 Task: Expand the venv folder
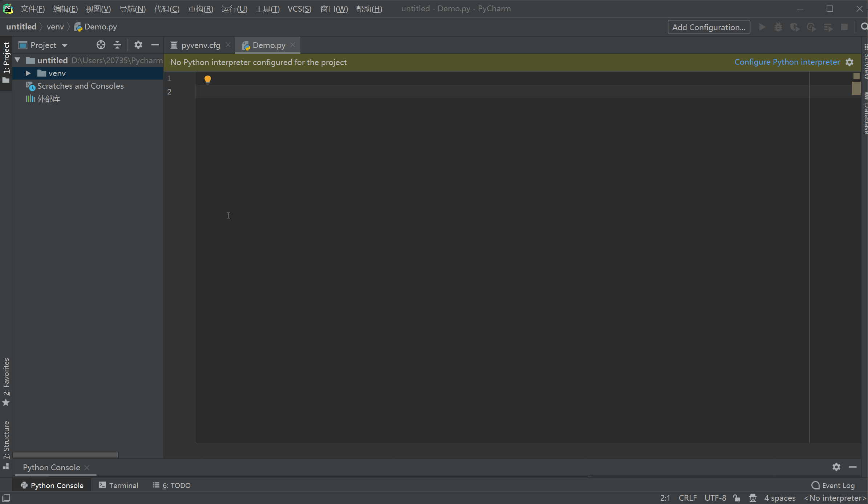tap(28, 73)
